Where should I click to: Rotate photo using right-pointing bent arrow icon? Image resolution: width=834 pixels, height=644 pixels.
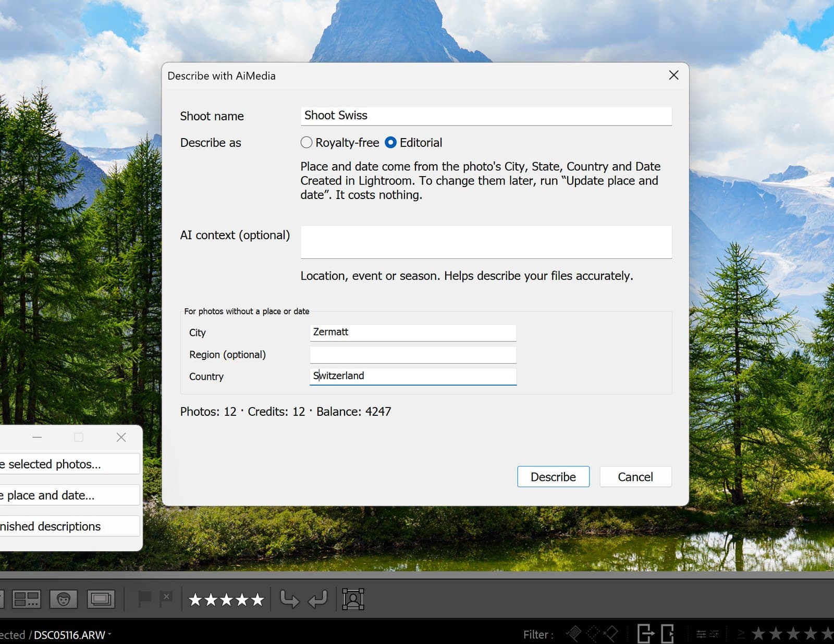point(290,599)
